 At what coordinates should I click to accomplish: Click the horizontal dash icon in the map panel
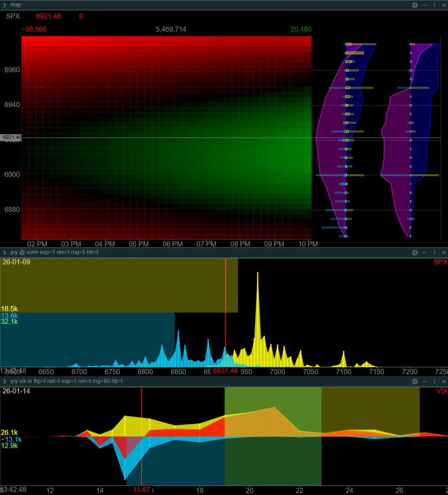[x=425, y=5]
